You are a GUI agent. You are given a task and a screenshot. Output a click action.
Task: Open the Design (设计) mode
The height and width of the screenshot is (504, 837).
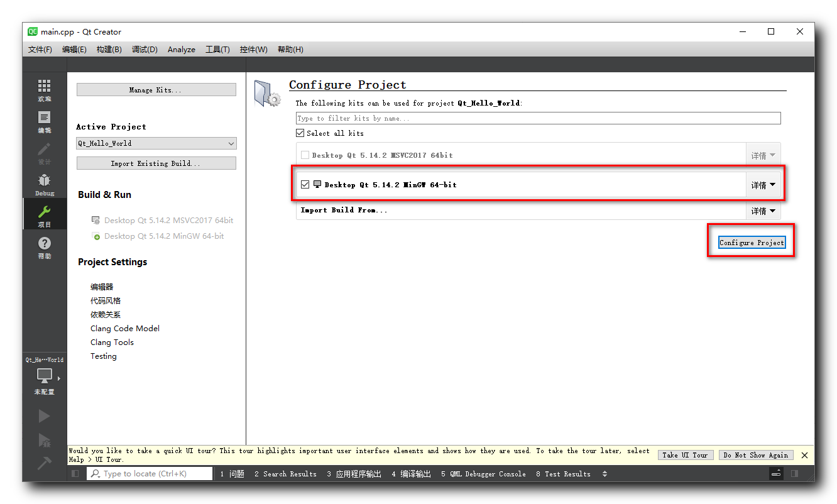44,153
